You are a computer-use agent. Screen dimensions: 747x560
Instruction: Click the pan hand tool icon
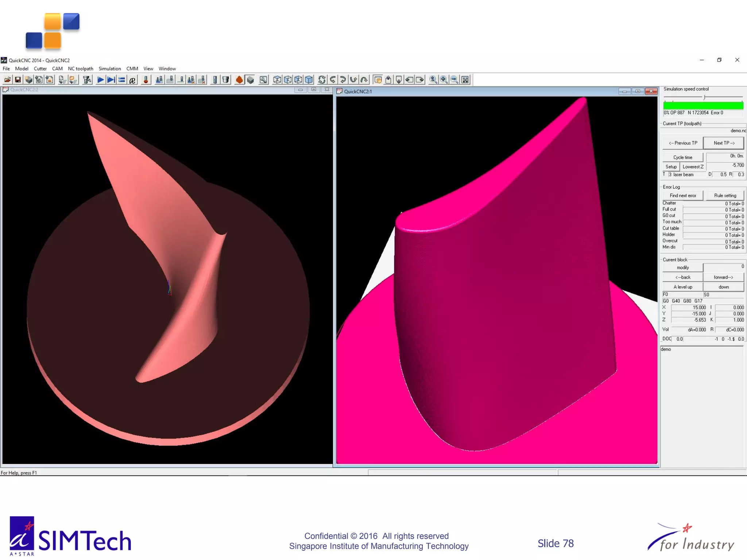pyautogui.click(x=378, y=79)
